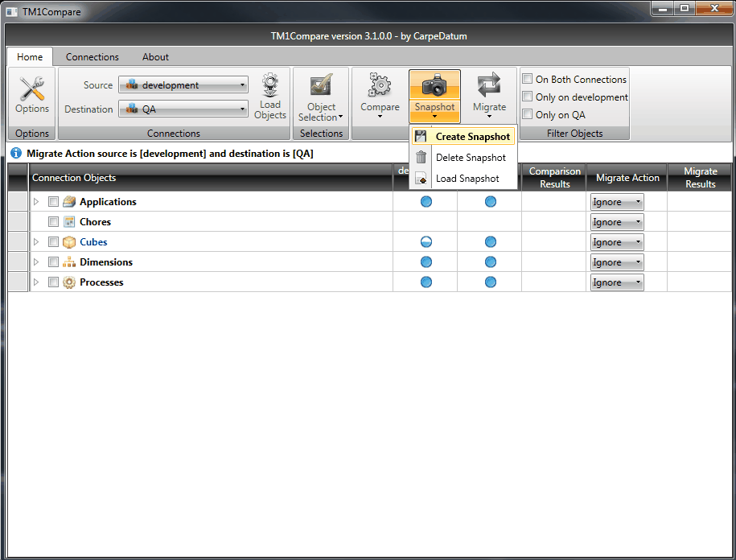Open Applications Migrate Action Ignore dropdown
Viewport: 736px width, 560px height.
point(617,202)
